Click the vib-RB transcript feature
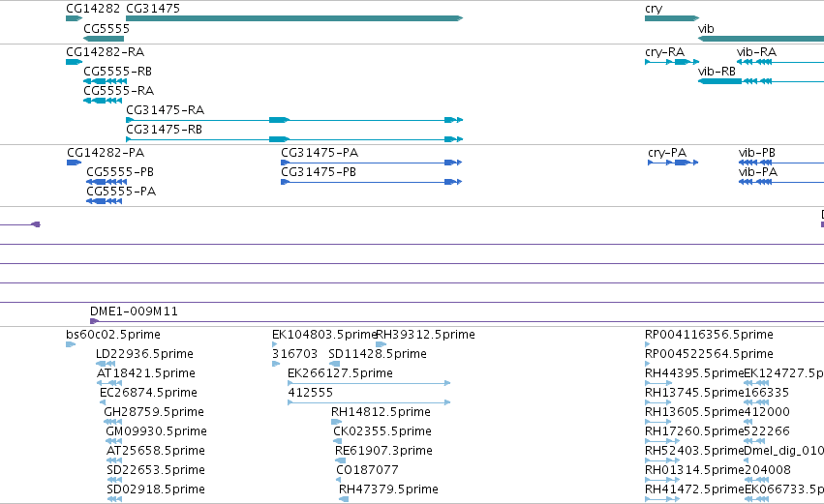Image resolution: width=824 pixels, height=504 pixels. click(761, 81)
